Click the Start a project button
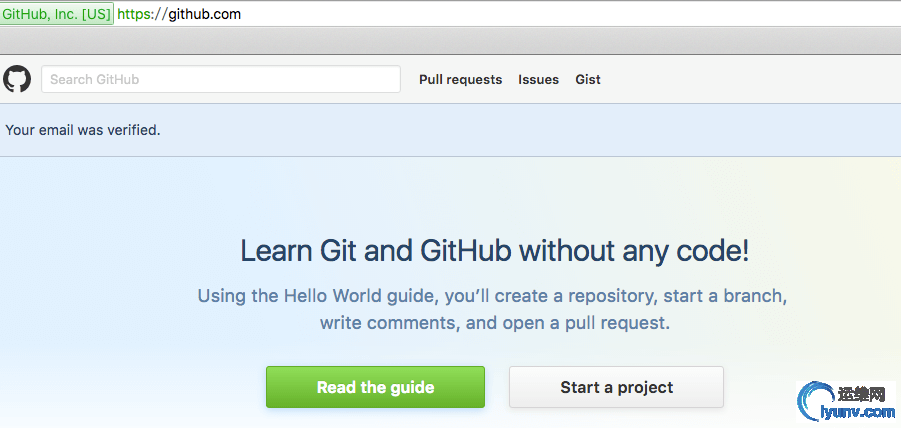This screenshot has width=901, height=428. coord(616,387)
